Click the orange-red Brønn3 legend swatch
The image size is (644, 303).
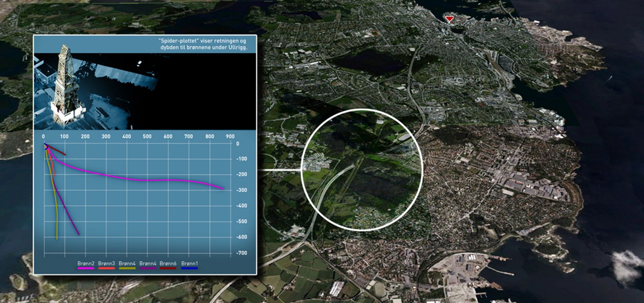(x=106, y=268)
